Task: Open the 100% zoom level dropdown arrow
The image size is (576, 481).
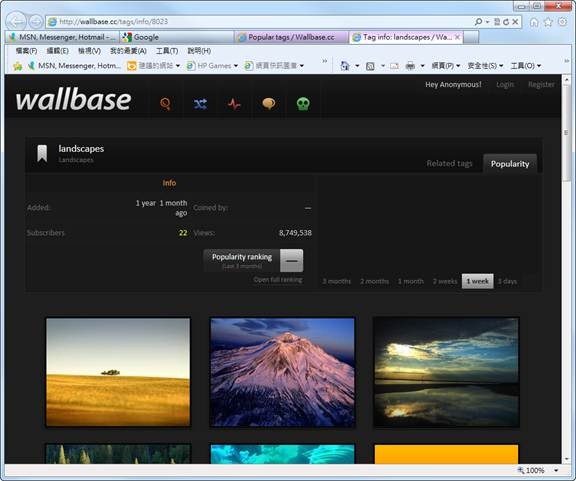Action: 556,470
